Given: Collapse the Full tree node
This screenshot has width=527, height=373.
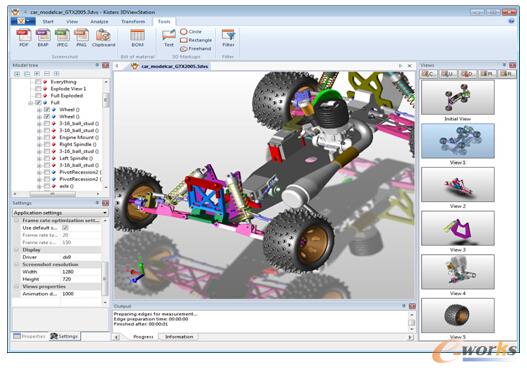Looking at the screenshot, I should [x=31, y=102].
